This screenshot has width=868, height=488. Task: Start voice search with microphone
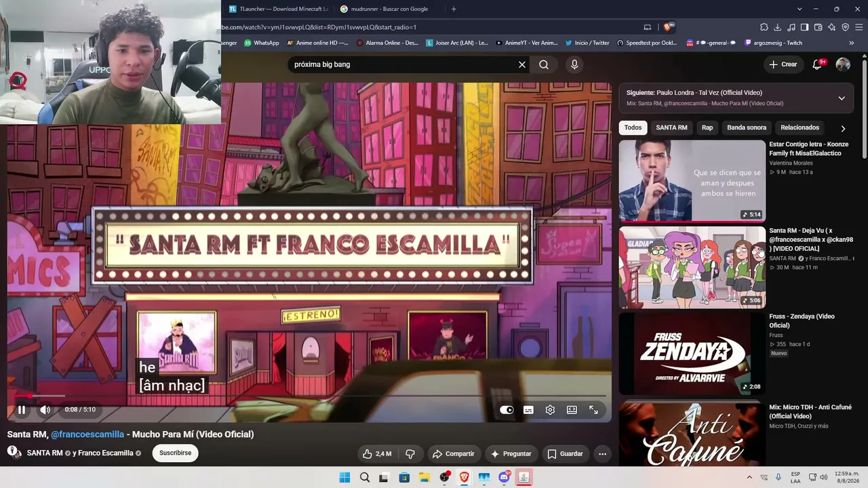(x=574, y=64)
